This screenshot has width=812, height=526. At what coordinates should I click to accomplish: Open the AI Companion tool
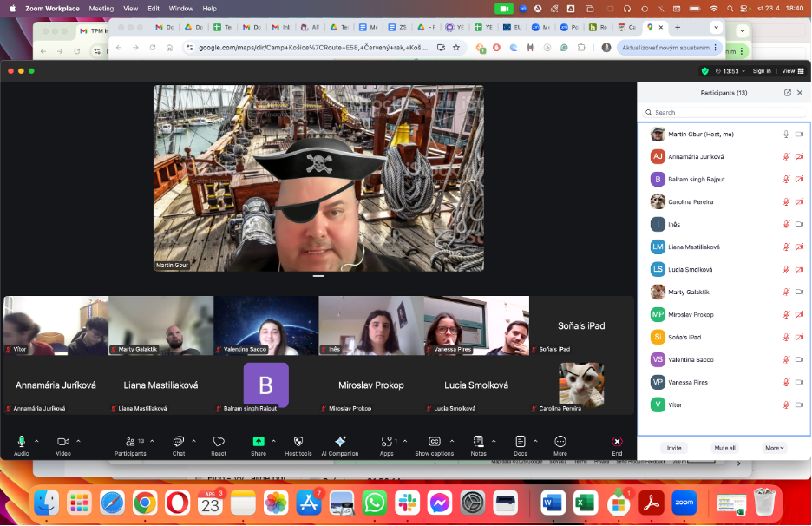[x=340, y=442]
